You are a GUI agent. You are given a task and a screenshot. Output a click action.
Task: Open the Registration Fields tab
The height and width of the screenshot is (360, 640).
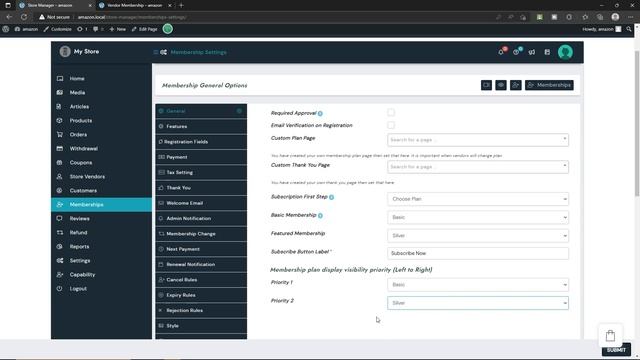pos(201,142)
